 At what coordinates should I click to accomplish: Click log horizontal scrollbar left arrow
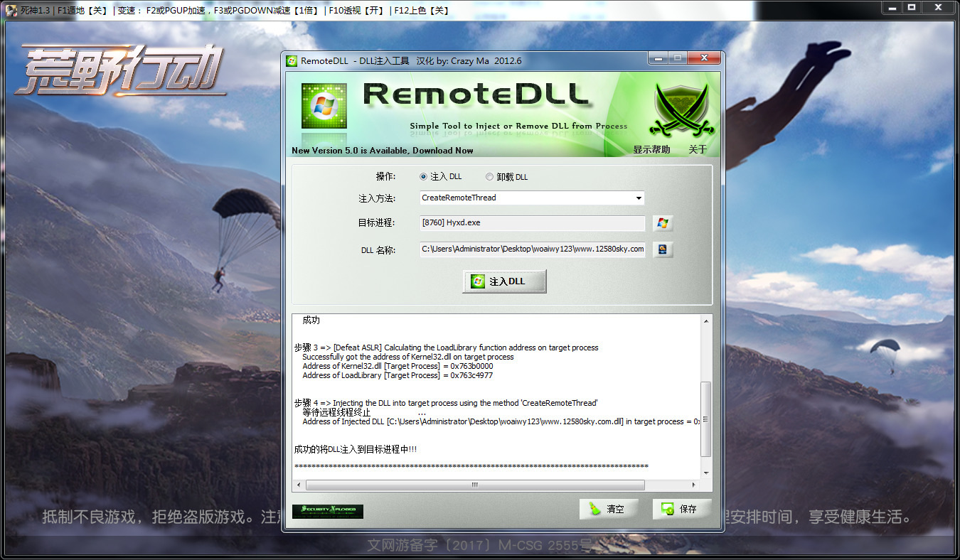pos(298,485)
